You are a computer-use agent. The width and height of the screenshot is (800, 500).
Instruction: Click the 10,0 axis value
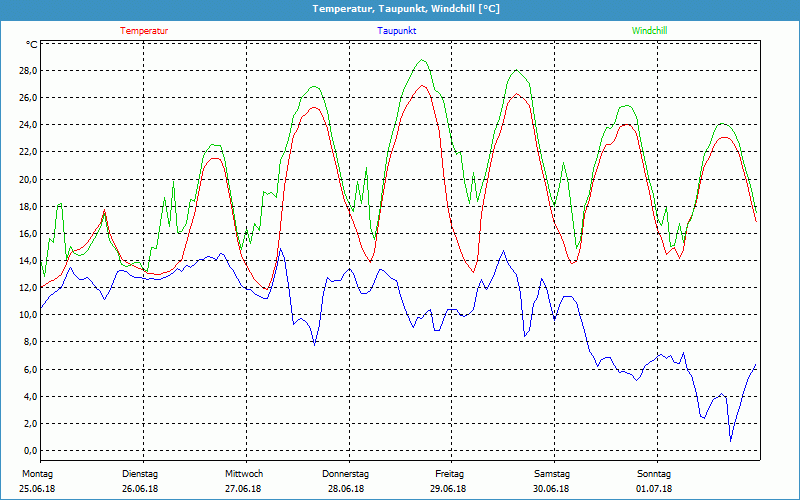point(28,315)
